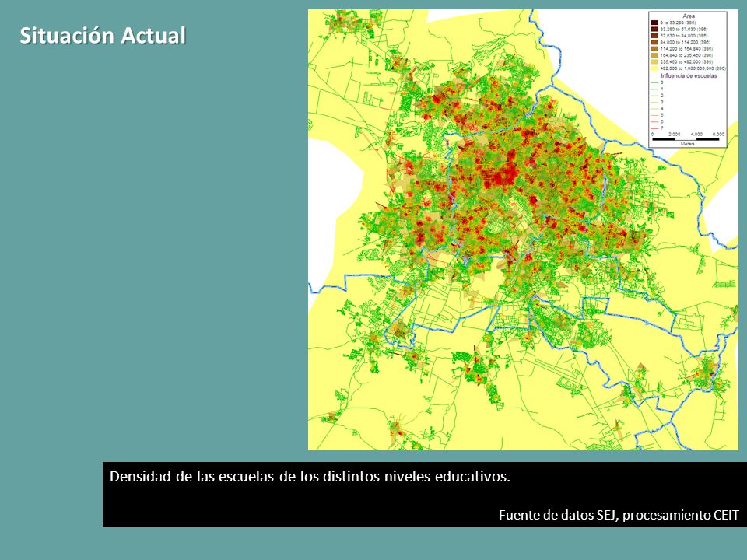This screenshot has height=560, width=747.
Task: Click 'Influencia de escuelas' legend heading
Action: click(689, 75)
